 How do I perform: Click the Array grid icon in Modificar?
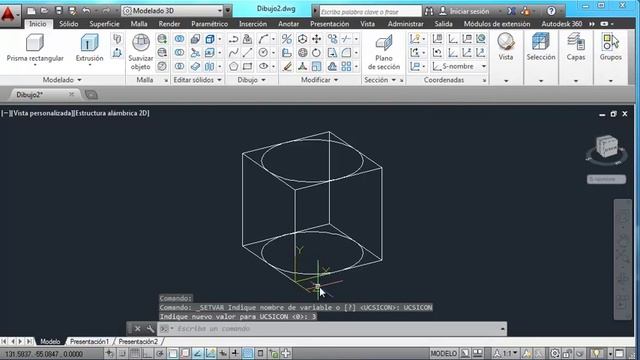point(346,66)
